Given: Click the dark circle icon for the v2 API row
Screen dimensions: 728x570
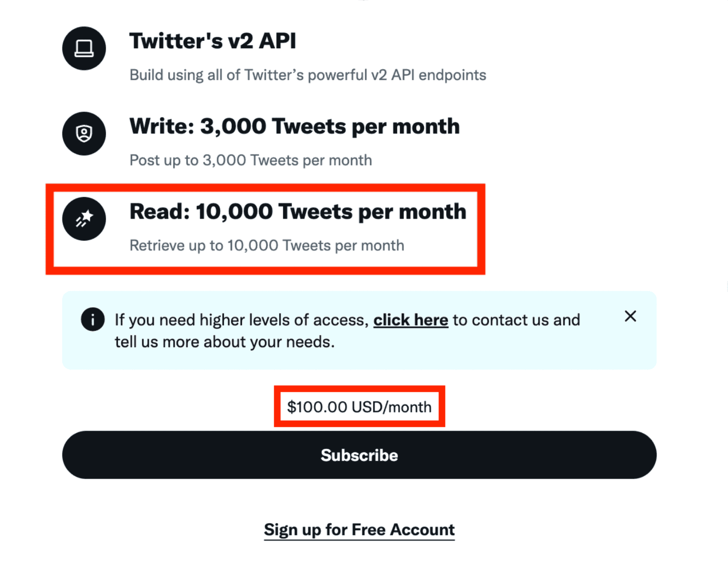Looking at the screenshot, I should 84,48.
